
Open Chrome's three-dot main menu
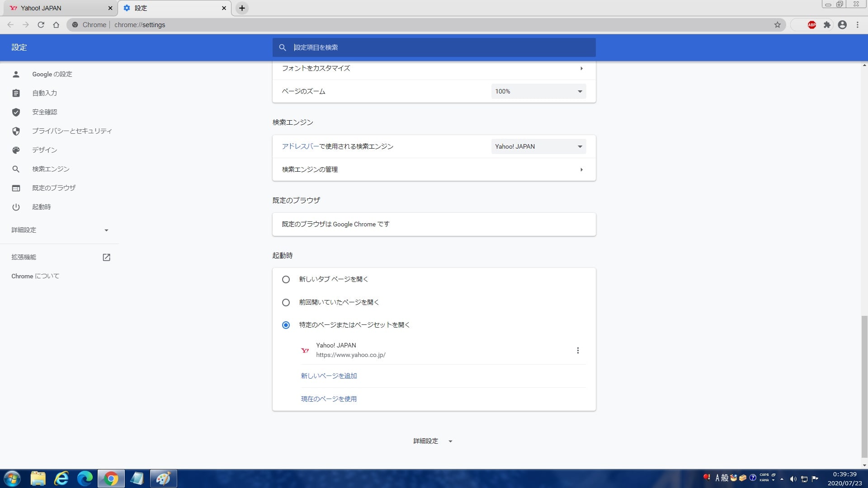(x=857, y=25)
